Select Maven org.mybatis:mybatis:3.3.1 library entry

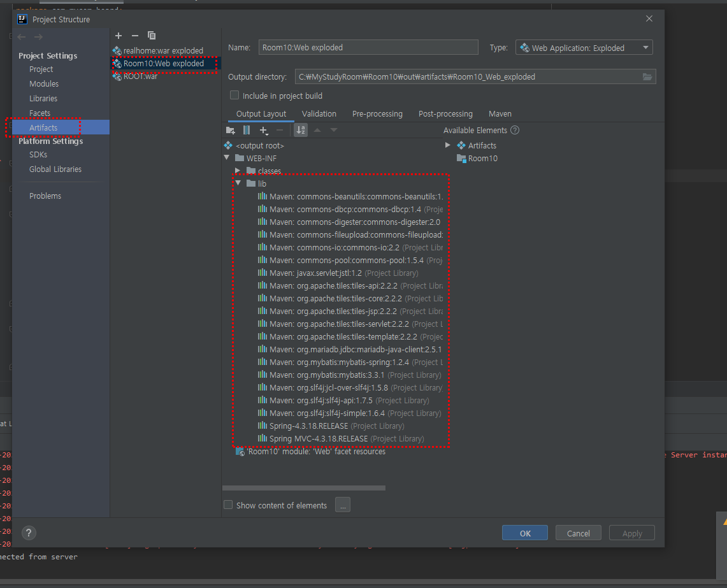350,375
